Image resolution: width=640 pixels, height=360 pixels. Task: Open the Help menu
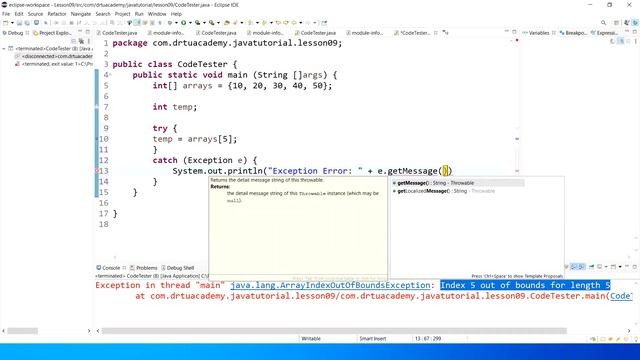[x=176, y=14]
